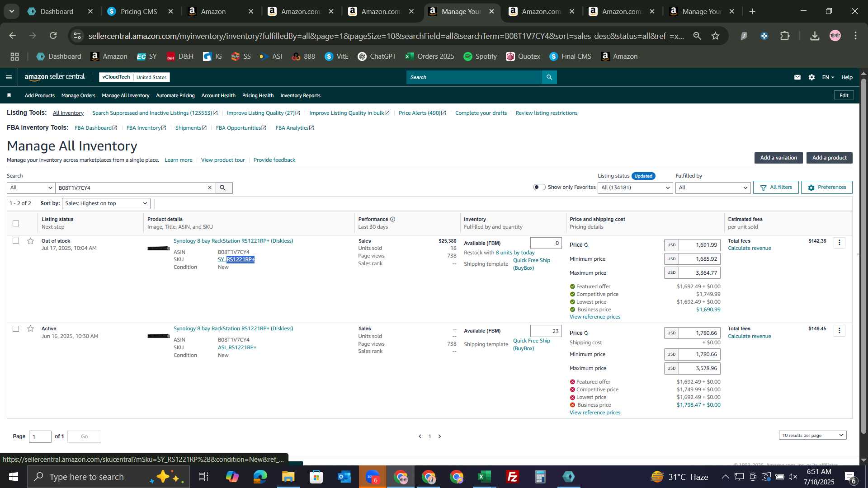The image size is (868, 488).
Task: Open more actions for ASI_RS1221RP+ listing
Action: coord(839,331)
